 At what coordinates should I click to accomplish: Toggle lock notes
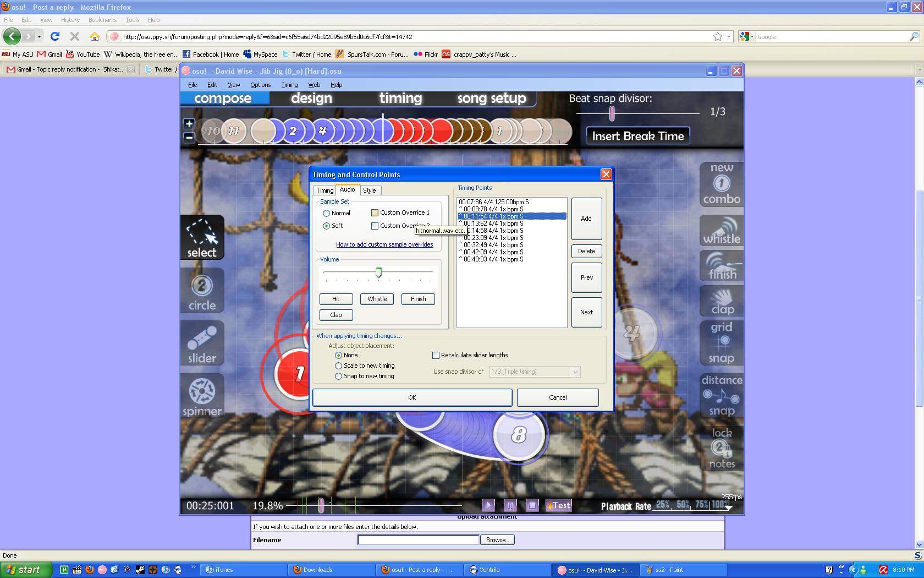click(722, 448)
